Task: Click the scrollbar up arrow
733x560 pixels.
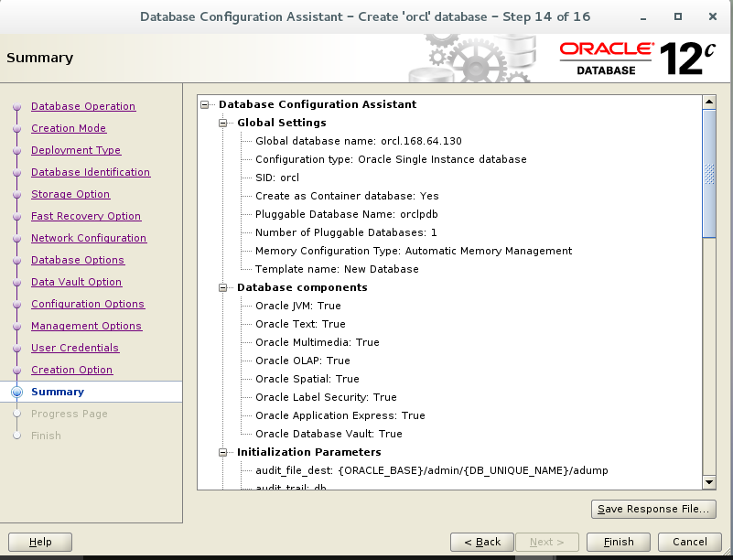Action: (711, 102)
